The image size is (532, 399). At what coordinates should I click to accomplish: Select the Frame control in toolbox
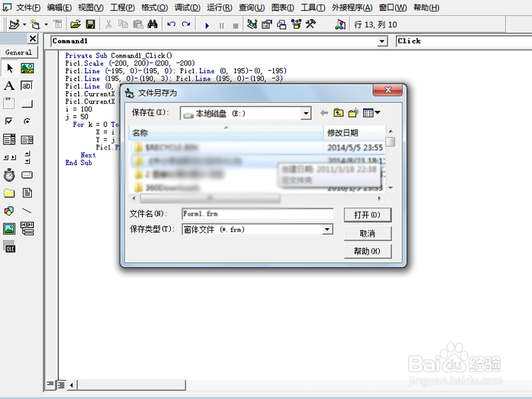click(x=9, y=103)
